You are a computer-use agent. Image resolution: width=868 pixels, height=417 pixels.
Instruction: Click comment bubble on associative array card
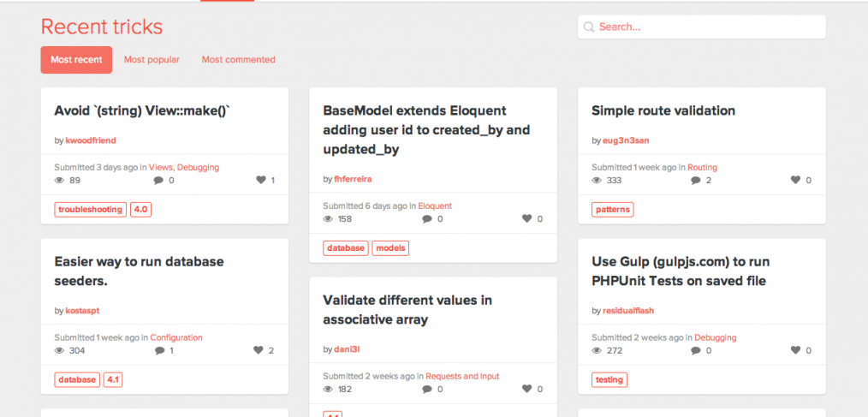coord(427,390)
